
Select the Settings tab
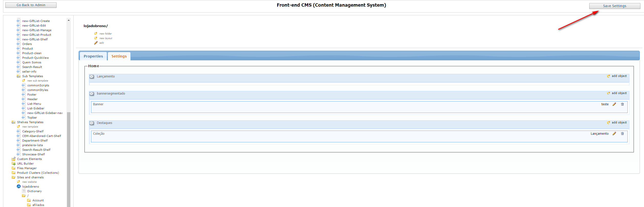pos(119,56)
